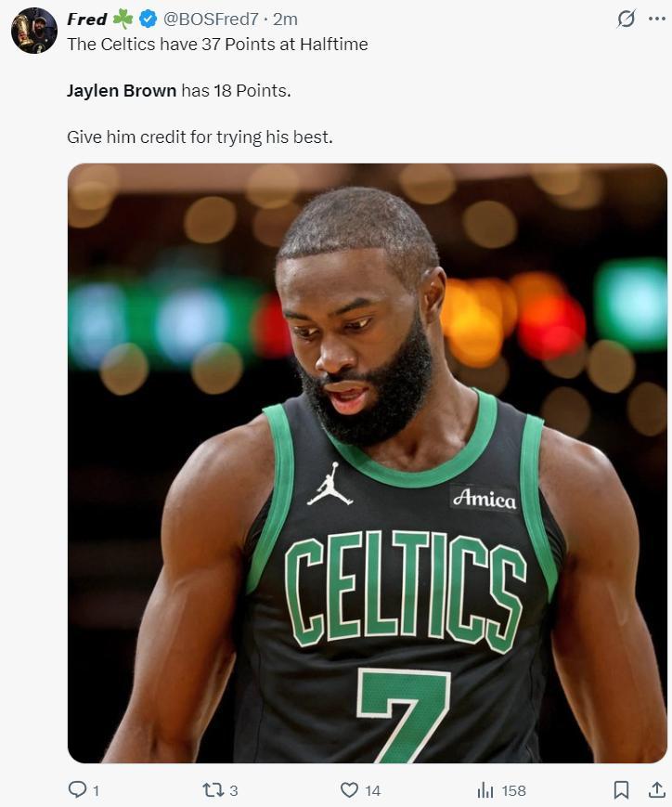This screenshot has width=672, height=807.
Task: Click the reply count 1
Action: click(96, 790)
